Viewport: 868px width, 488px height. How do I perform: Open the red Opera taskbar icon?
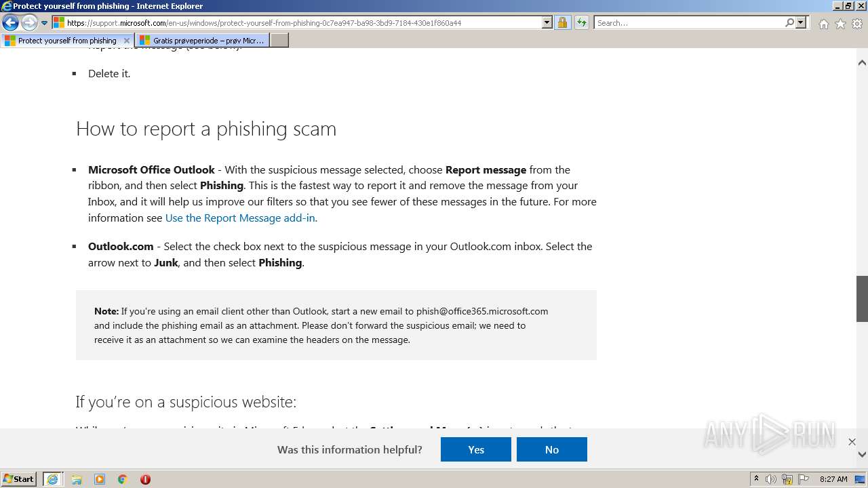[145, 479]
